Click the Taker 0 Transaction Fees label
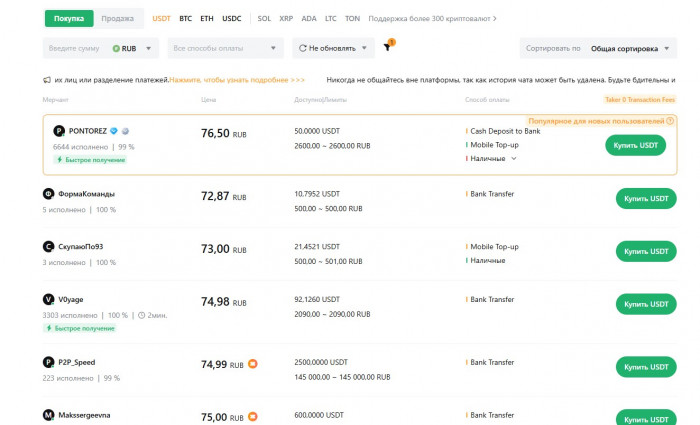 click(x=640, y=100)
